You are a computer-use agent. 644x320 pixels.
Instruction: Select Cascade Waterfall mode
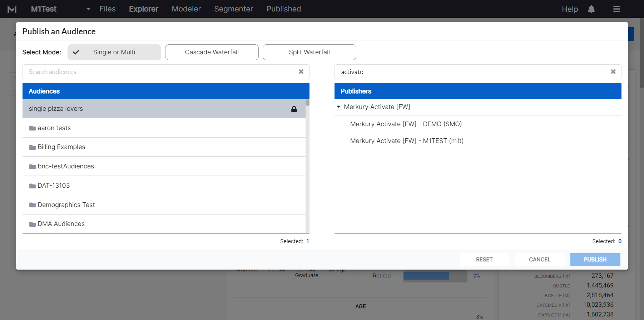(x=212, y=52)
